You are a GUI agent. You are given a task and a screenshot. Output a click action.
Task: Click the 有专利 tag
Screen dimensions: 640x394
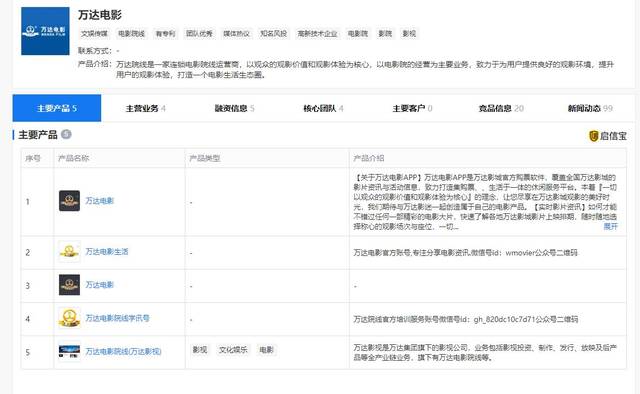coord(165,33)
